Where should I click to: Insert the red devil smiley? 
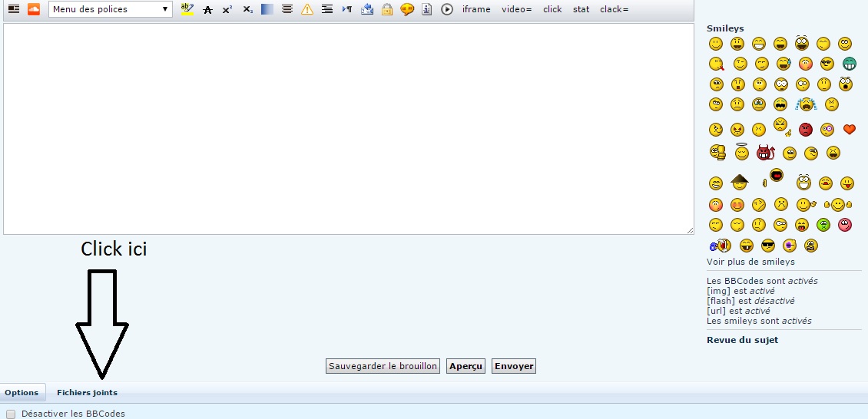tap(765, 152)
